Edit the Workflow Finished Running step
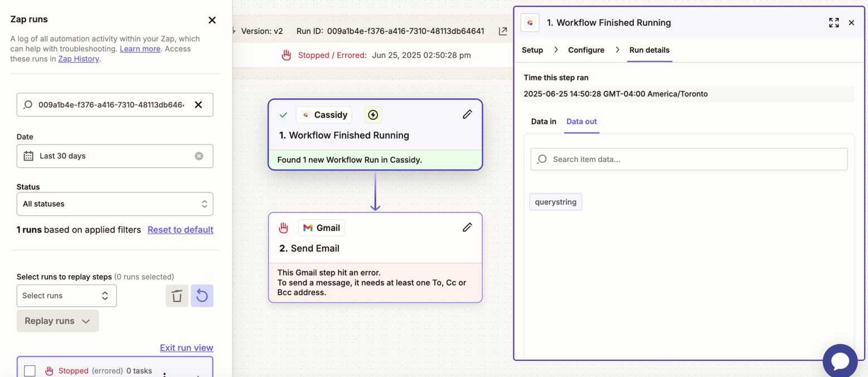This screenshot has width=868, height=377. coord(467,114)
